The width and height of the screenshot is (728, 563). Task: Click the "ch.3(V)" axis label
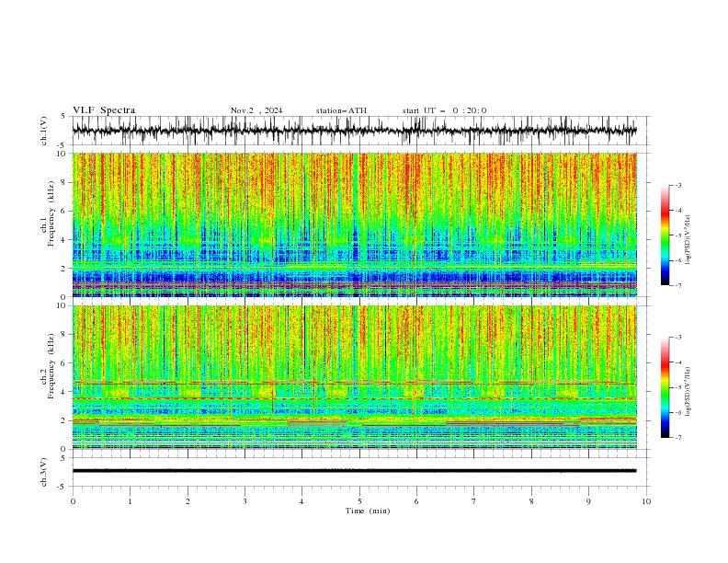click(44, 472)
